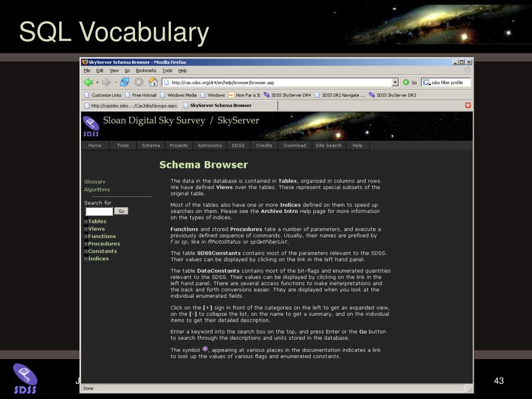Viewport: 532px width, 399px height.
Task: Expand the Indices tree node
Action: pos(86,259)
